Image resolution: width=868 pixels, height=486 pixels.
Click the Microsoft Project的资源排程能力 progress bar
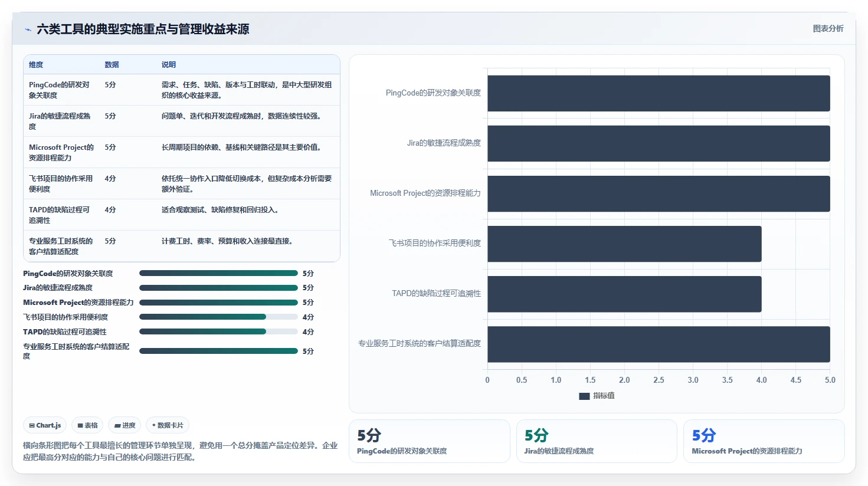point(218,303)
